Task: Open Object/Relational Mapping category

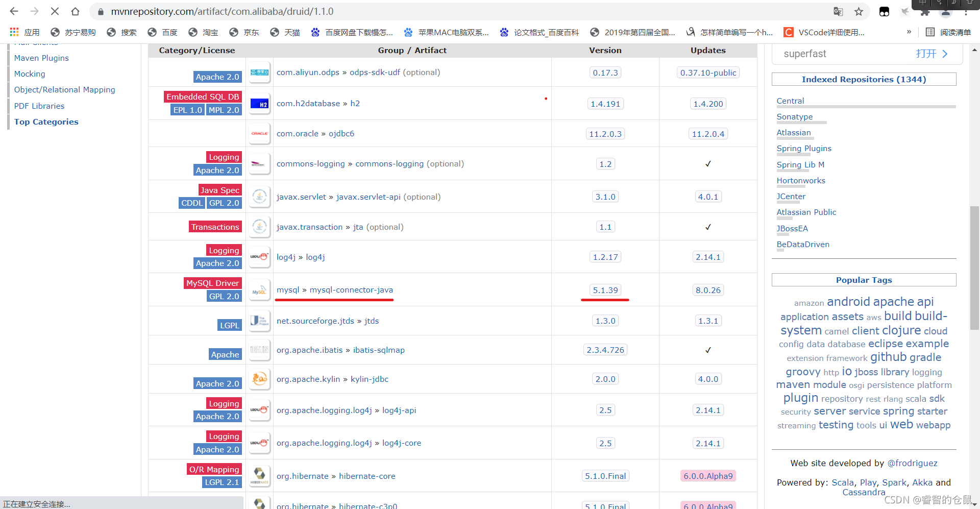Action: pos(65,90)
